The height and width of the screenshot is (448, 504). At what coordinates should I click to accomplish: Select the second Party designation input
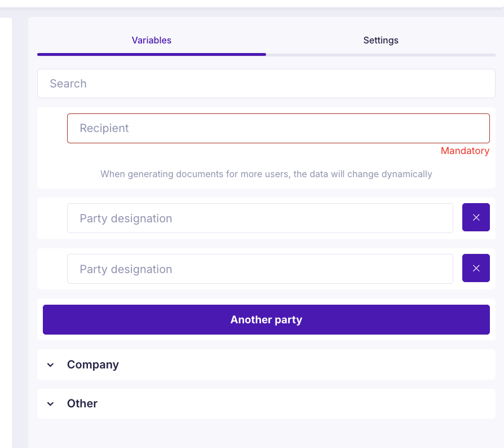click(x=260, y=269)
